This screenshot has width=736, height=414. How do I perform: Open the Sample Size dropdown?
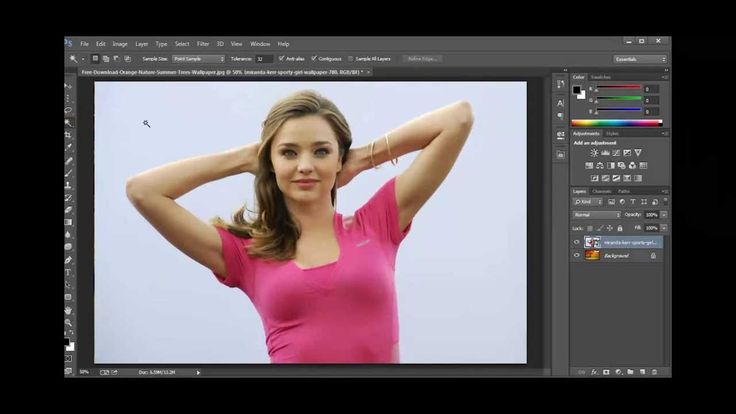point(199,59)
